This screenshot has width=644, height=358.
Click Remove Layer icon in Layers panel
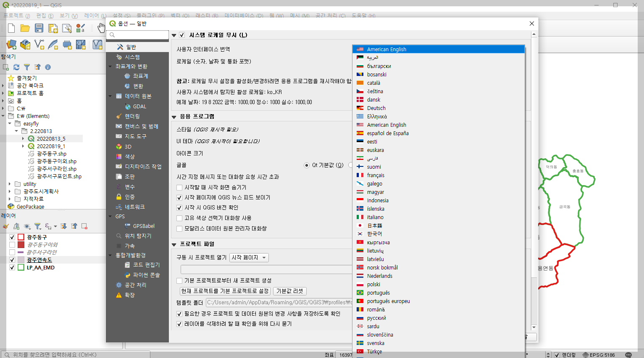click(84, 226)
